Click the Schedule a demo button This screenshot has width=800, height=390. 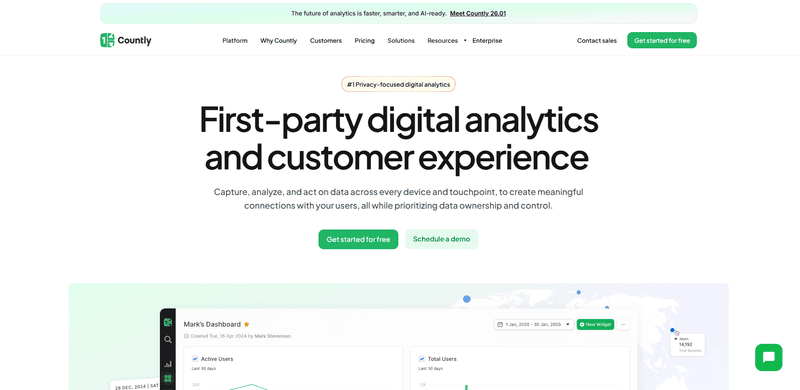[x=441, y=239]
